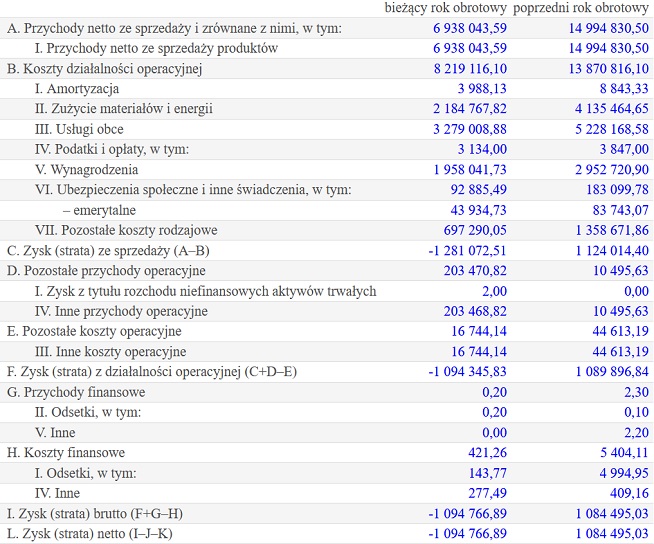Click the loss value -1 281 072,51

pyautogui.click(x=467, y=250)
